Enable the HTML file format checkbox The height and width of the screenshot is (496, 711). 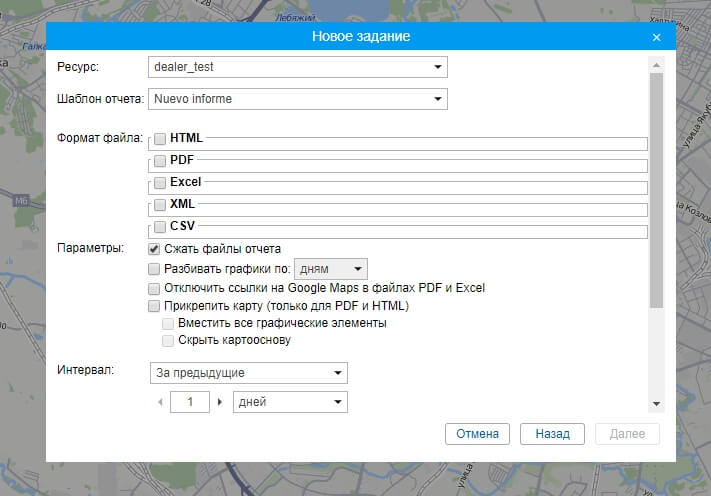160,138
